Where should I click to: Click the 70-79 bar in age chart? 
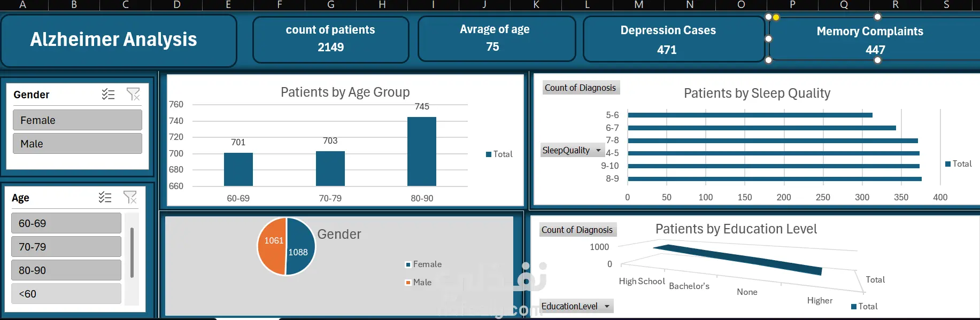(x=330, y=169)
